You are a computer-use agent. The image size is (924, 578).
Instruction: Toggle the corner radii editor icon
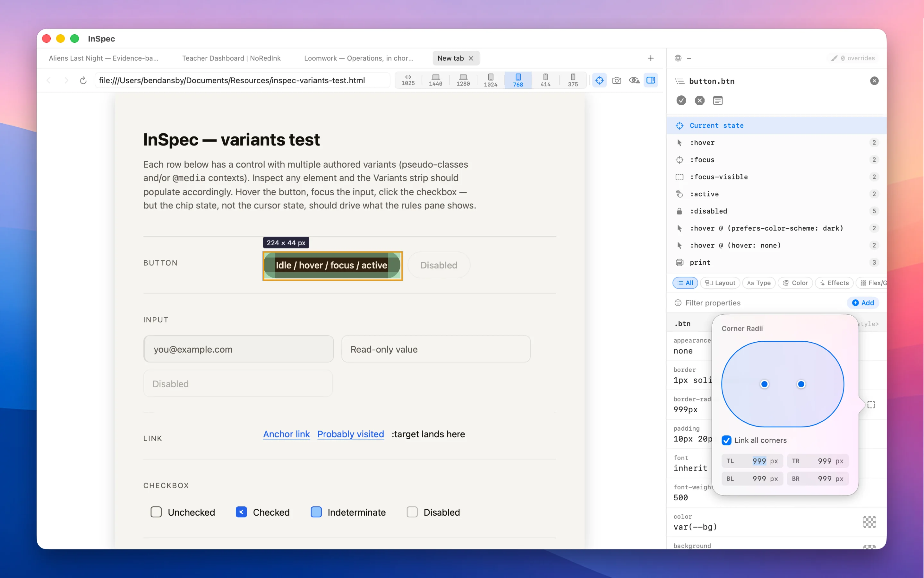(871, 405)
